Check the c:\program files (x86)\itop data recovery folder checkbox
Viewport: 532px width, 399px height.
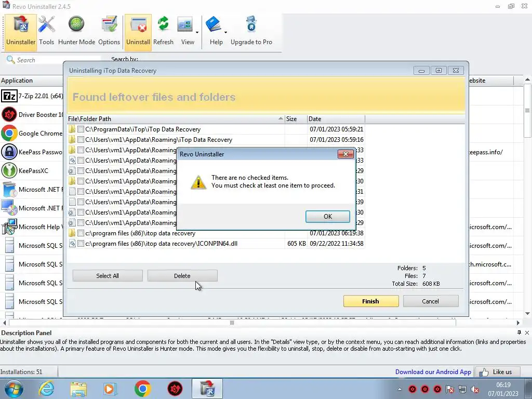pyautogui.click(x=81, y=233)
